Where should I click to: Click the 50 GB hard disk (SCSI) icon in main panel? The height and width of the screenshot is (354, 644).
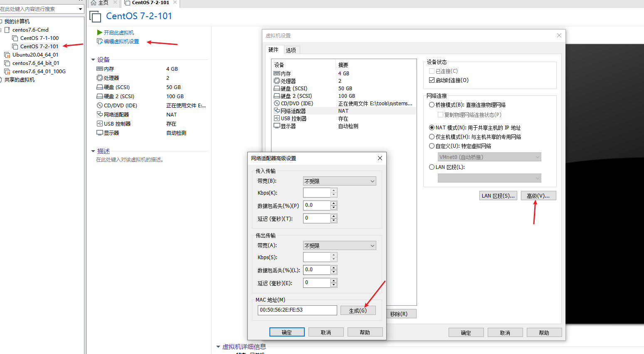pyautogui.click(x=100, y=87)
